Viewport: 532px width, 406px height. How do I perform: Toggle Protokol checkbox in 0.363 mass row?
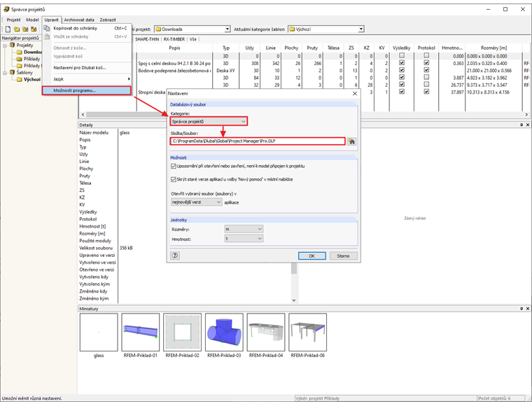coord(426,63)
